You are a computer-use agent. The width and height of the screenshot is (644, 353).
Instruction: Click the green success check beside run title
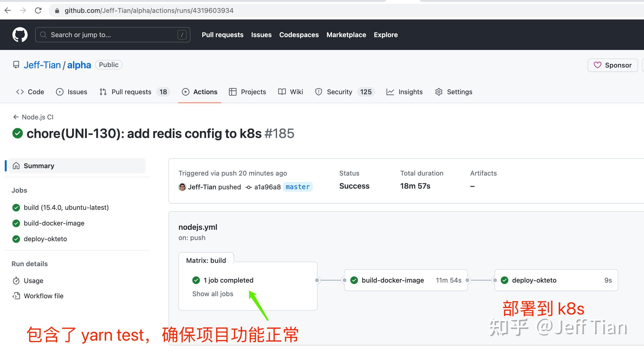tap(18, 133)
